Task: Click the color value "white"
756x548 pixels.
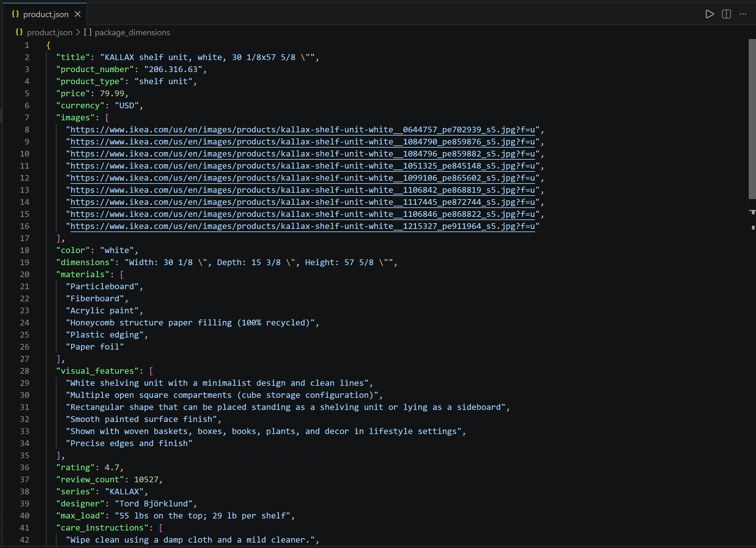Action: coord(117,250)
